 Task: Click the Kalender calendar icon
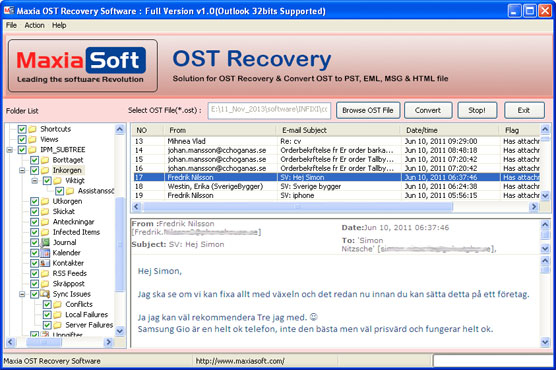point(45,253)
